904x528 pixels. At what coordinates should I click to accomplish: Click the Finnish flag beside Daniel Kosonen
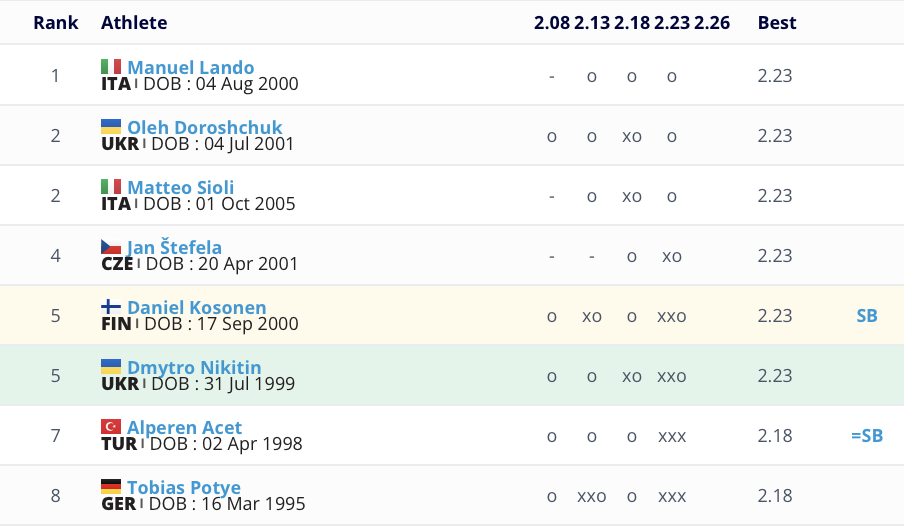pos(111,307)
